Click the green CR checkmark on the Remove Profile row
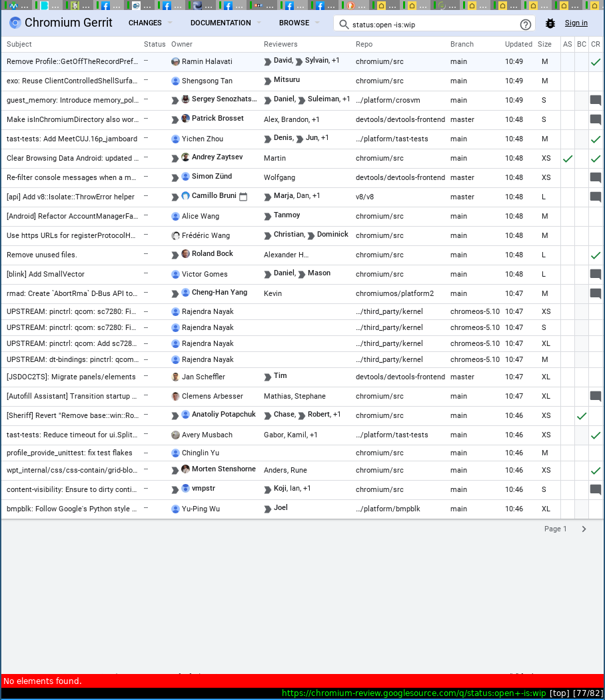Viewport: 605px width, 700px height. (596, 62)
